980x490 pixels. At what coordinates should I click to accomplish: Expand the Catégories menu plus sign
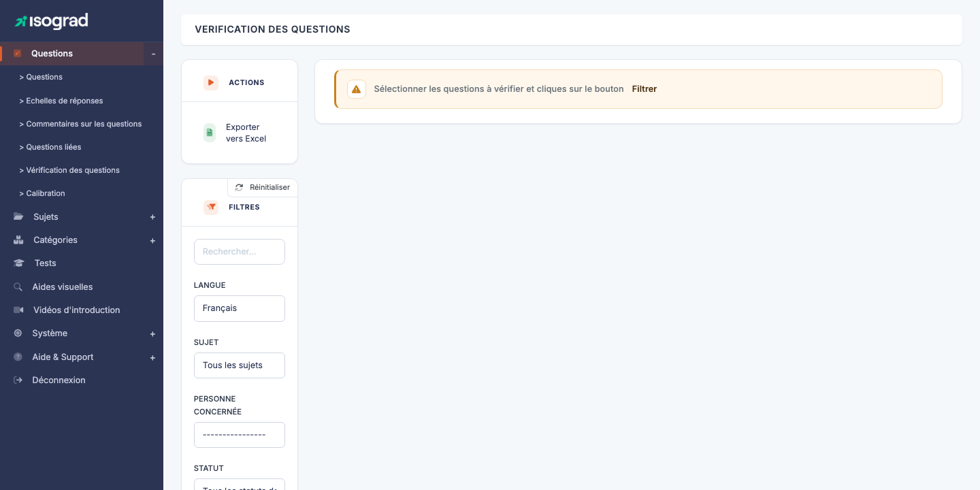[x=152, y=240]
